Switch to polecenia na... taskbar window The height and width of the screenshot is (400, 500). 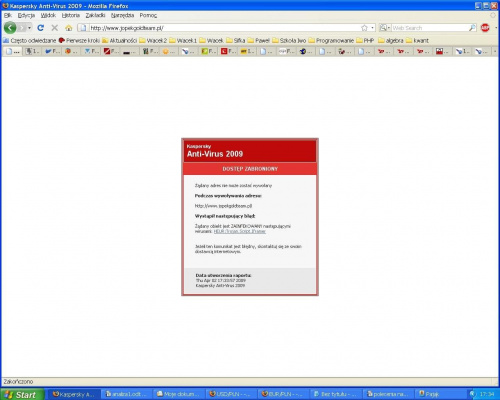point(388,395)
